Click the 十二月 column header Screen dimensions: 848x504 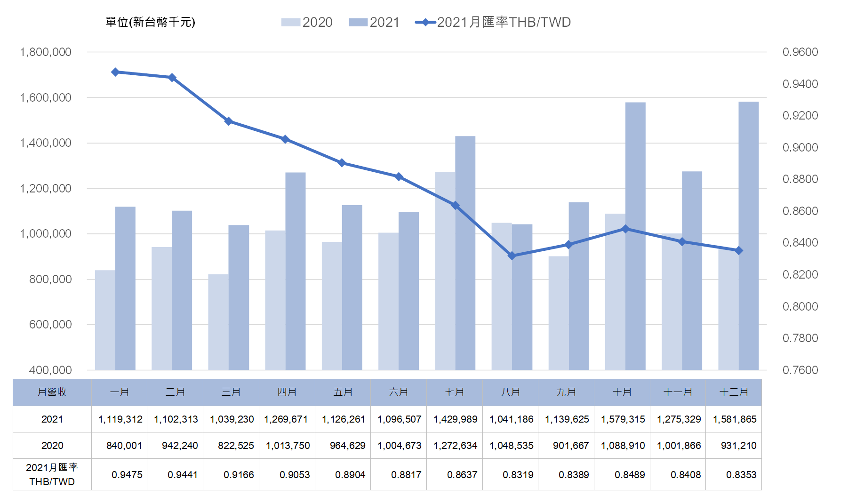tap(734, 392)
